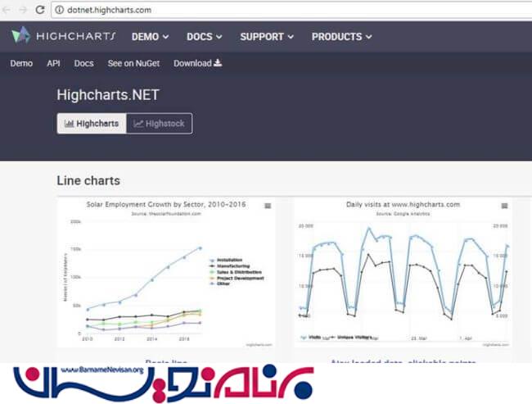Open the solar employment chart context menu icon
The height and width of the screenshot is (404, 532).
268,206
